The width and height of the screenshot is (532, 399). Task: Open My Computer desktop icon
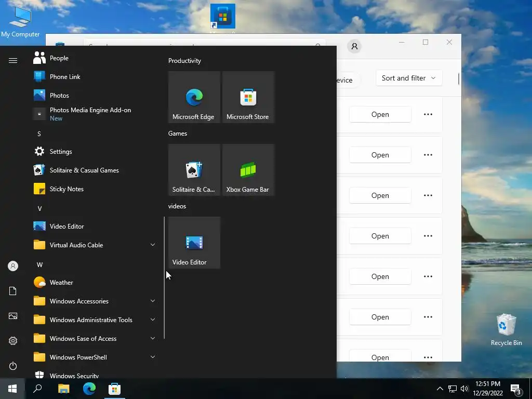[x=20, y=21]
